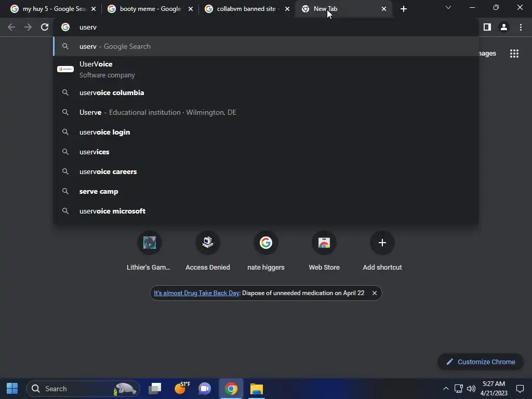Open the 'nate higgers' shortcut
The width and height of the screenshot is (532, 399).
tap(266, 252)
